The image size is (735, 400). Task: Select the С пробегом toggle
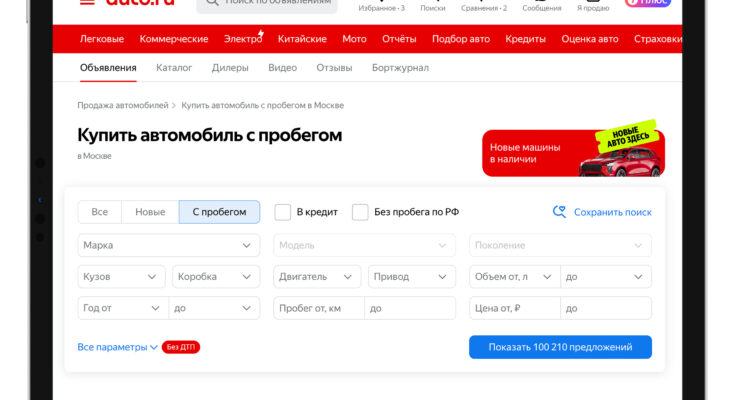click(x=219, y=212)
